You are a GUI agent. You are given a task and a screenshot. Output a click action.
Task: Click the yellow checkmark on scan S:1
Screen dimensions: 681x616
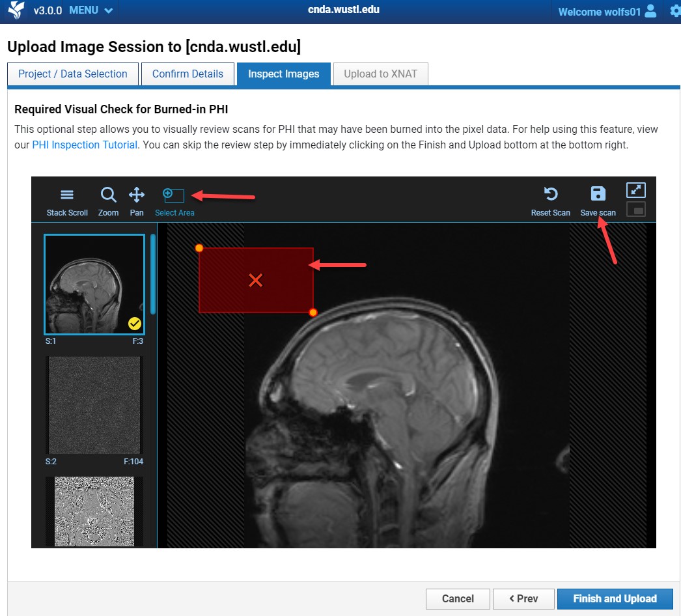click(x=135, y=323)
